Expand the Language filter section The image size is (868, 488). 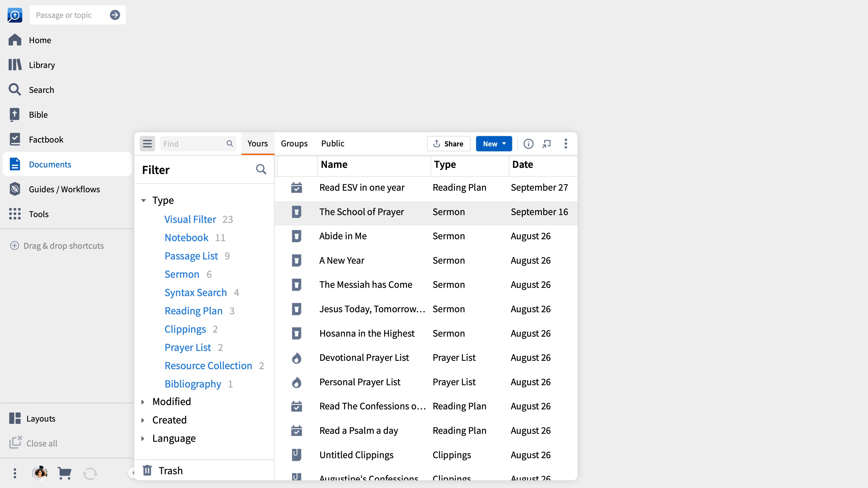143,439
